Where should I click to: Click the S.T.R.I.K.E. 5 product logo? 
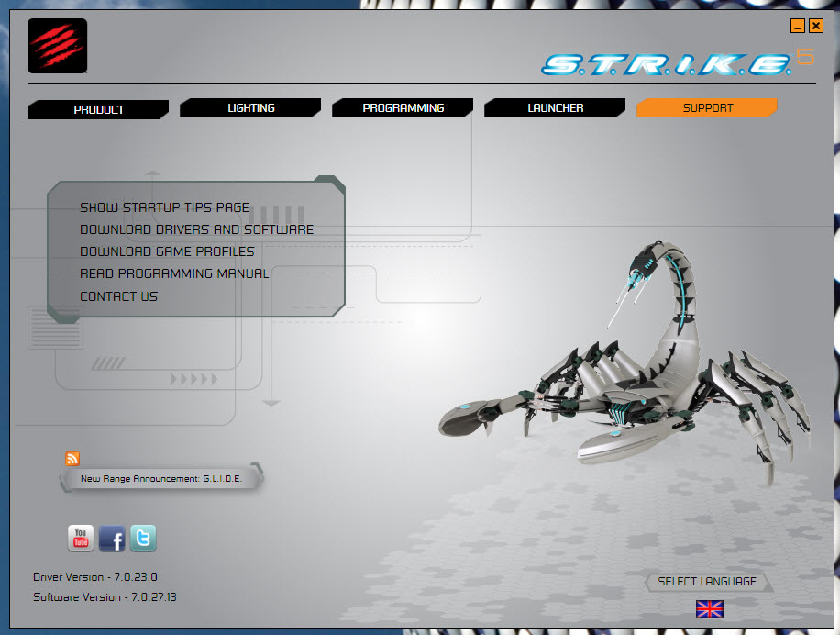tap(677, 63)
